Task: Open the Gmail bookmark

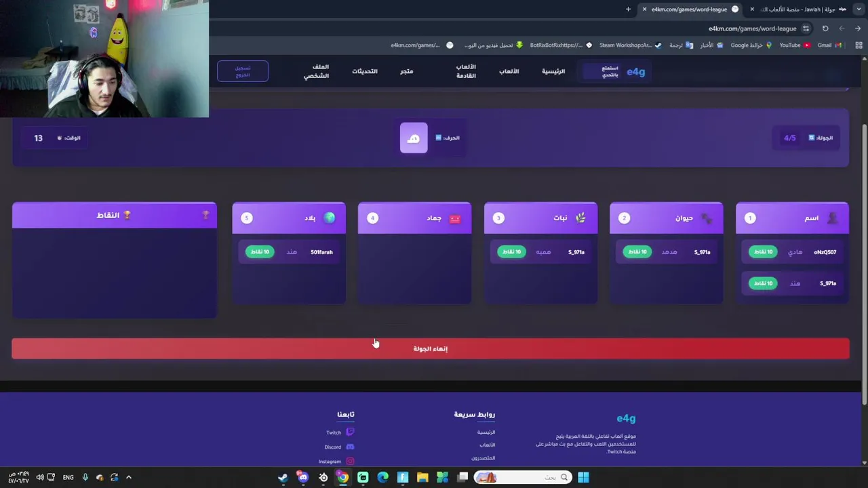Action: pos(829,45)
